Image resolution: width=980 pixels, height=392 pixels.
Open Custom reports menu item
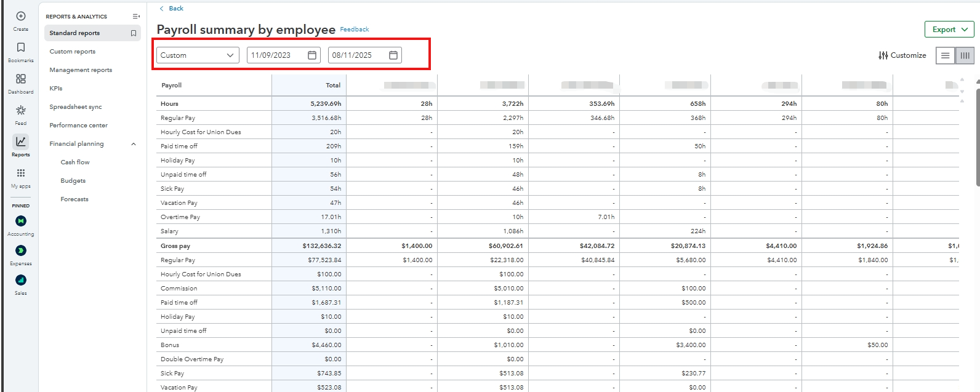tap(73, 52)
